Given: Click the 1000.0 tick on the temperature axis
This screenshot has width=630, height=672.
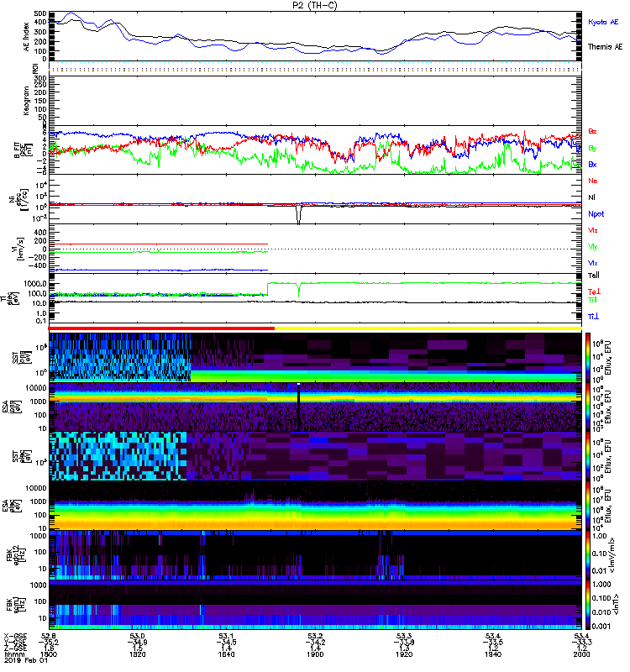Looking at the screenshot, I should click(35, 284).
